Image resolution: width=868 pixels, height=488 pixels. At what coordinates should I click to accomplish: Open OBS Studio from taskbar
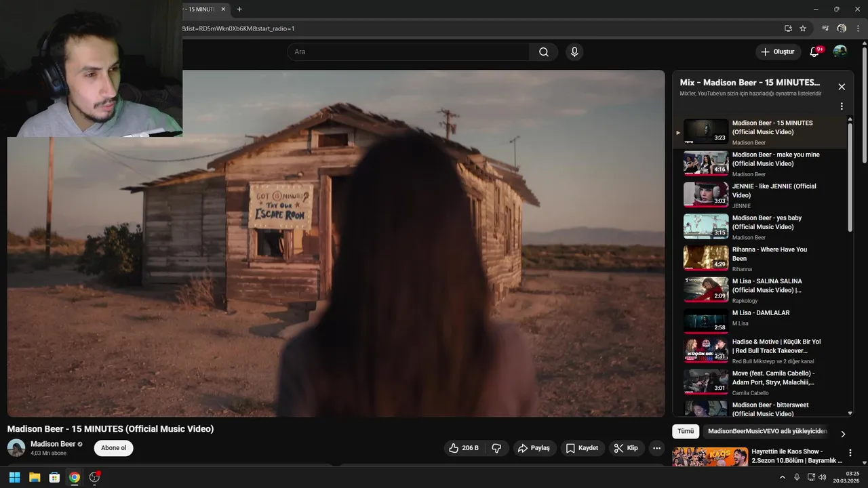coord(95,477)
